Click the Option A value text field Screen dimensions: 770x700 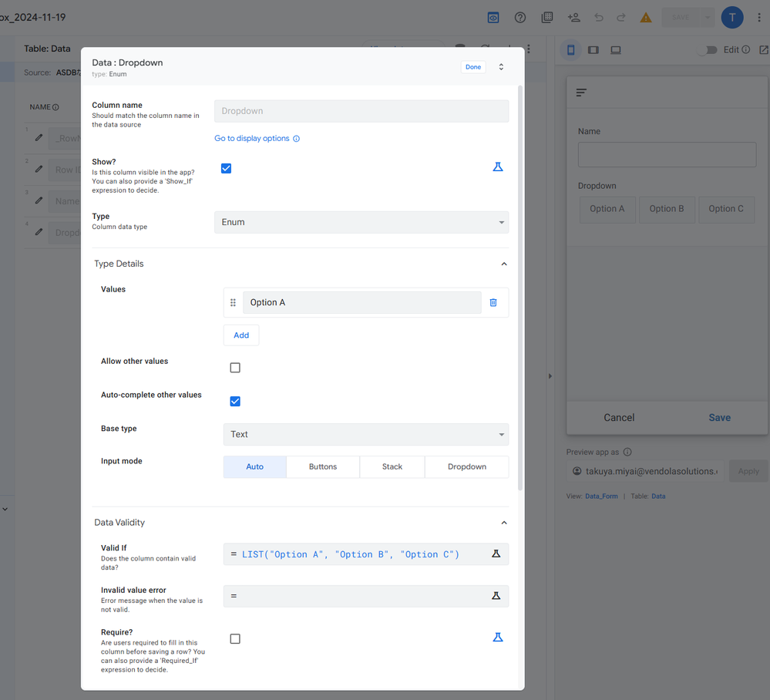pyautogui.click(x=362, y=303)
